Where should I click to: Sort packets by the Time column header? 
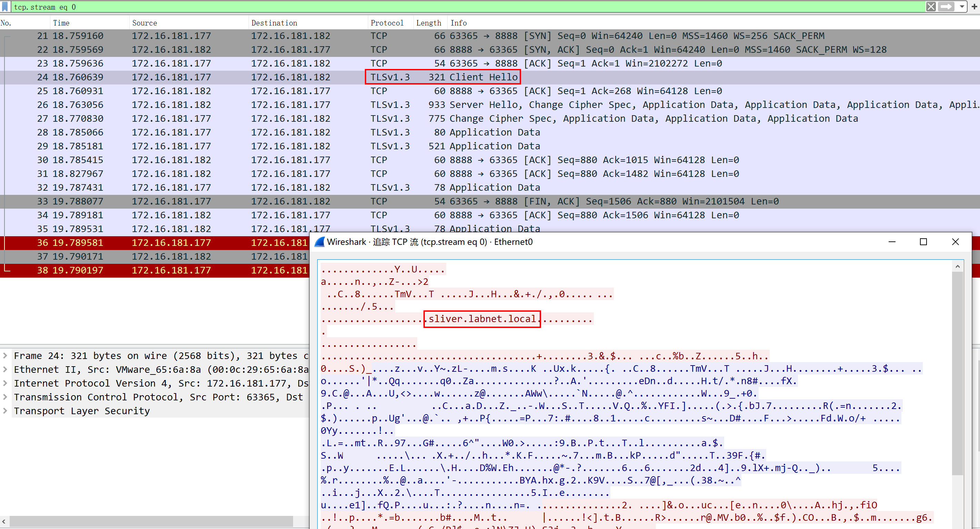(x=90, y=23)
